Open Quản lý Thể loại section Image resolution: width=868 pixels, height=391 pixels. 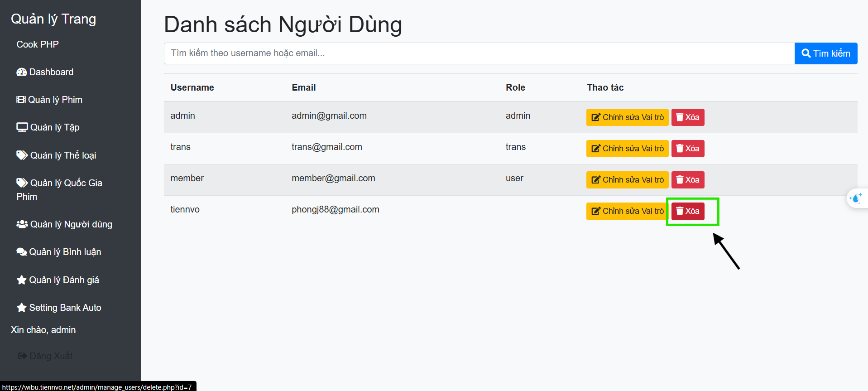tap(57, 155)
